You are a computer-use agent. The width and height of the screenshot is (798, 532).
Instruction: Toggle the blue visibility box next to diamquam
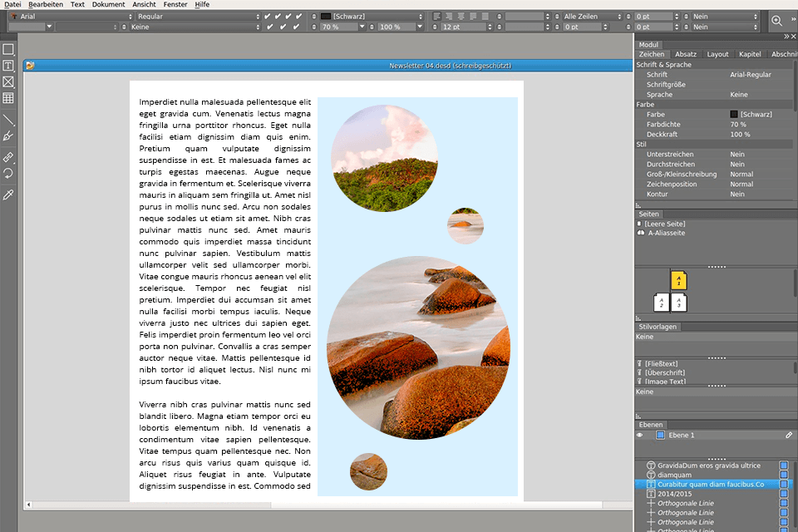[x=784, y=474]
